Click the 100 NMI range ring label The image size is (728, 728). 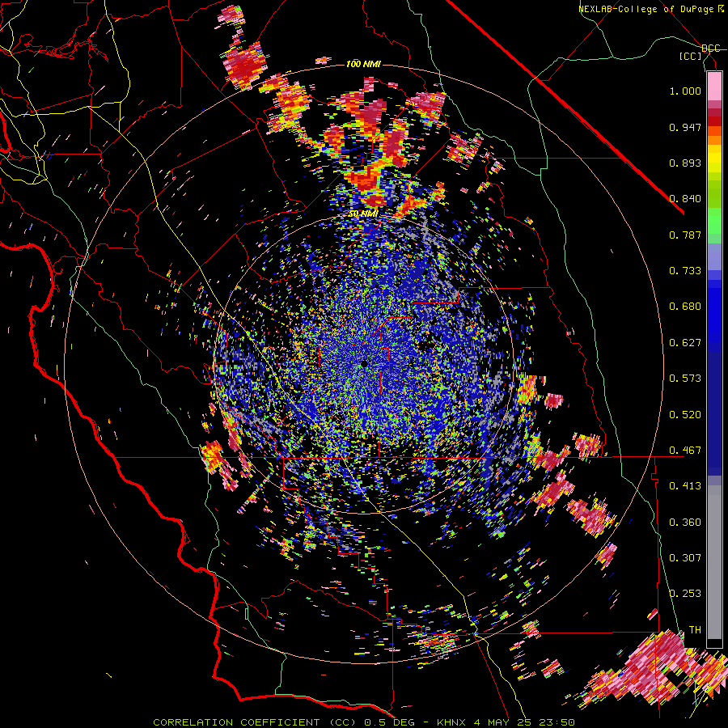(363, 64)
